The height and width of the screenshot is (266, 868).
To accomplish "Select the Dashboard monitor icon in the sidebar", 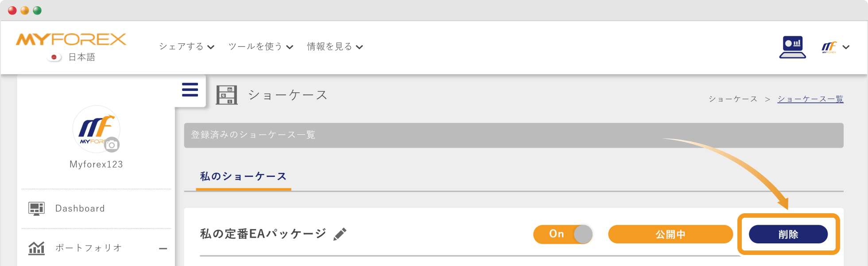I will click(x=37, y=208).
